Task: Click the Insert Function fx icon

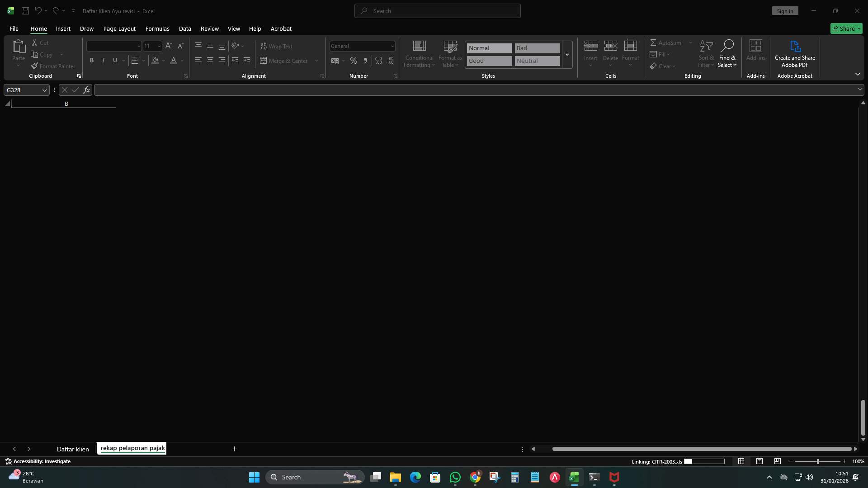Action: tap(86, 90)
